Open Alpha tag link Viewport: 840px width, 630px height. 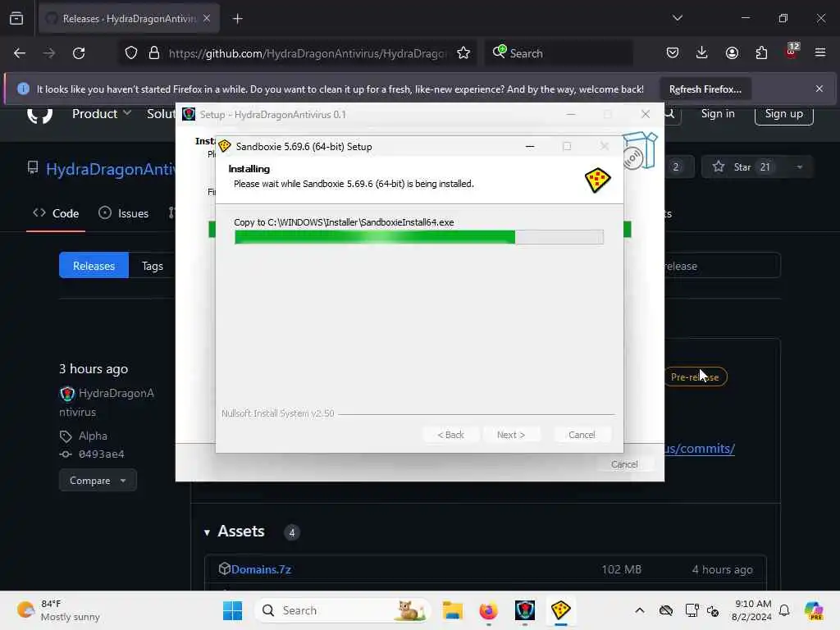pyautogui.click(x=93, y=436)
